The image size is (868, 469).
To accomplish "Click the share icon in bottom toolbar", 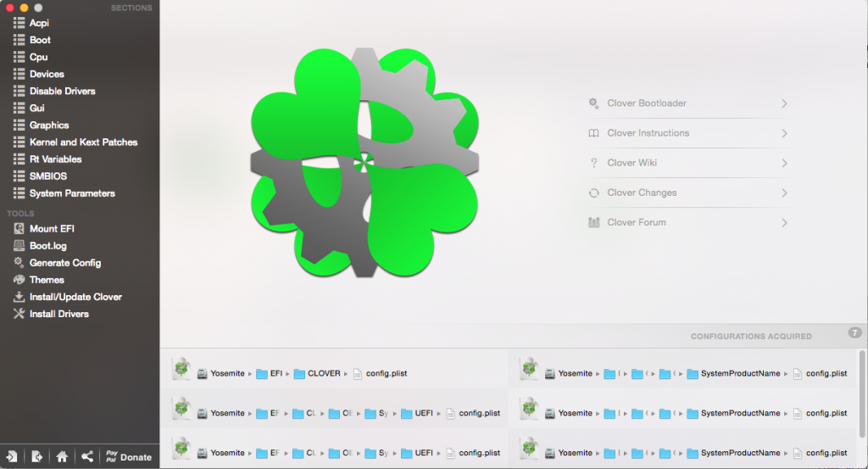I will [x=87, y=456].
